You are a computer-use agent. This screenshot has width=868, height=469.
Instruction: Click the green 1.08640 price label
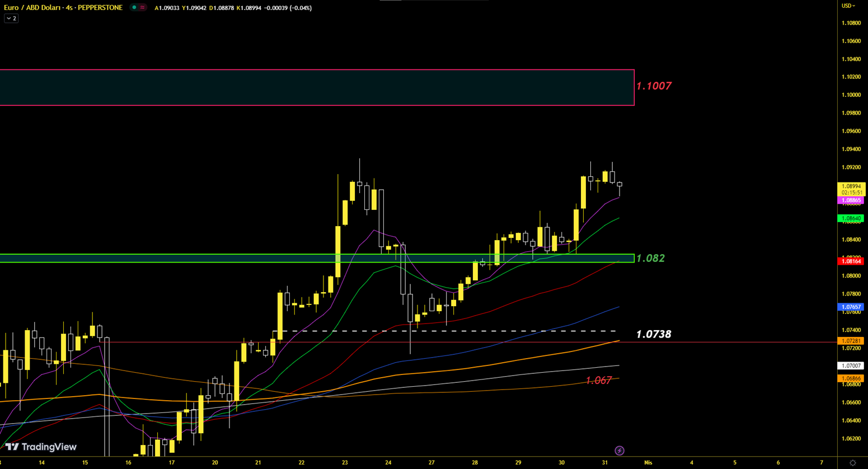851,218
